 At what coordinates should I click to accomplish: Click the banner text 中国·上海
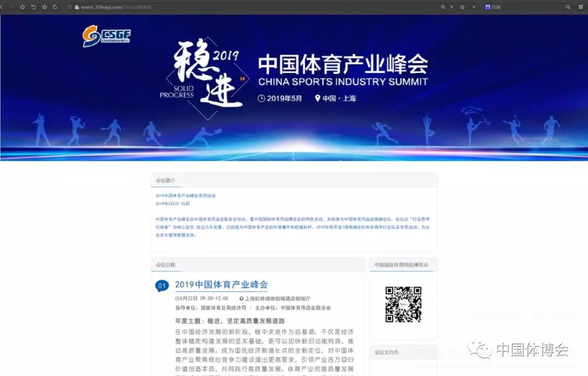coord(339,98)
